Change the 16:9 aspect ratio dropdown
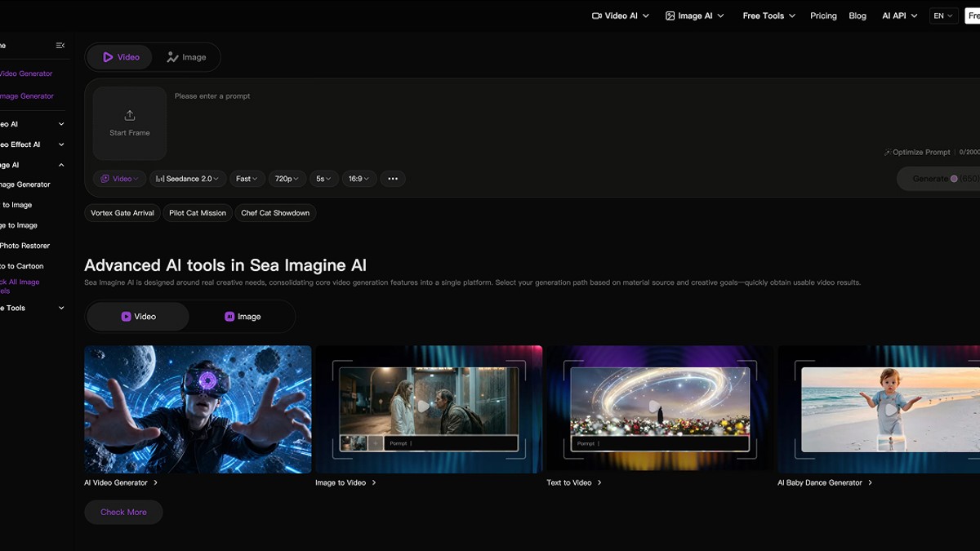This screenshot has width=980, height=551. (359, 179)
